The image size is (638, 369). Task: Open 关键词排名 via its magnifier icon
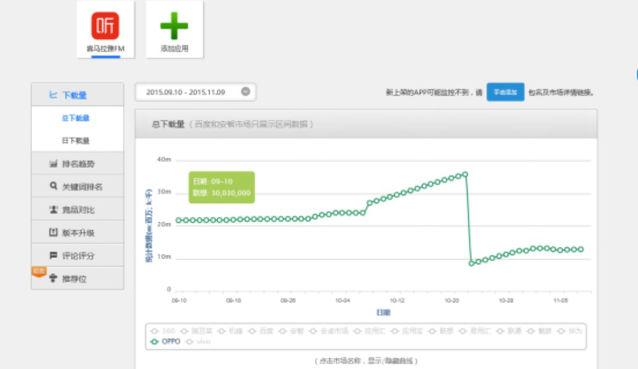pyautogui.click(x=53, y=186)
